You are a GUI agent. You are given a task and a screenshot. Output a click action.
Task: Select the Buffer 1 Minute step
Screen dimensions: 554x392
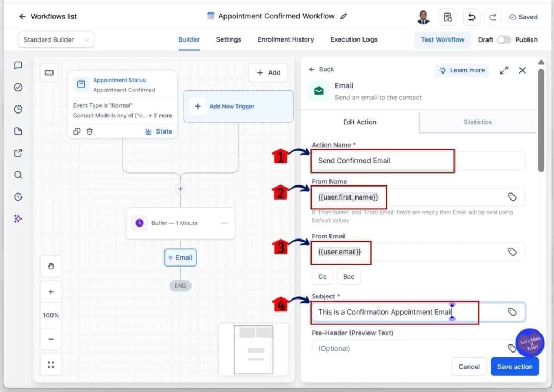[181, 223]
